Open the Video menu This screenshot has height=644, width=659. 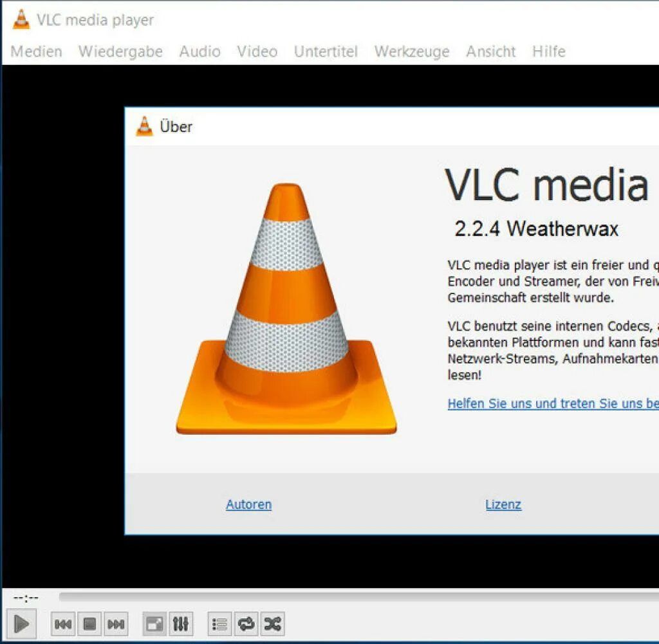pyautogui.click(x=257, y=51)
